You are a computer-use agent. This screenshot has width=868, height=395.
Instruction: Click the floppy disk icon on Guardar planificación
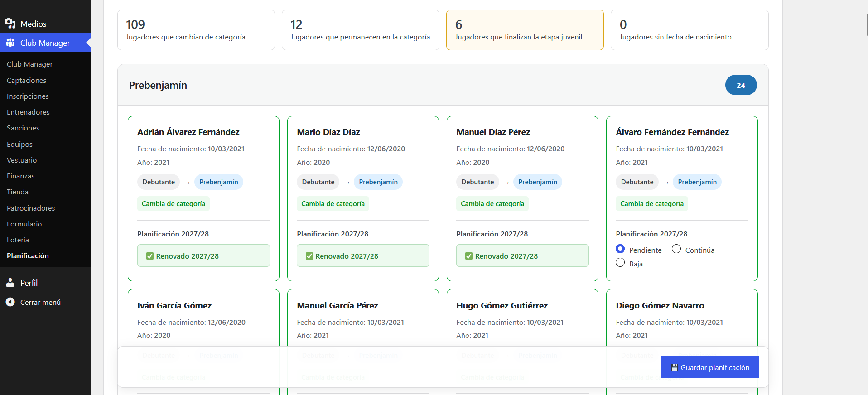pos(675,367)
